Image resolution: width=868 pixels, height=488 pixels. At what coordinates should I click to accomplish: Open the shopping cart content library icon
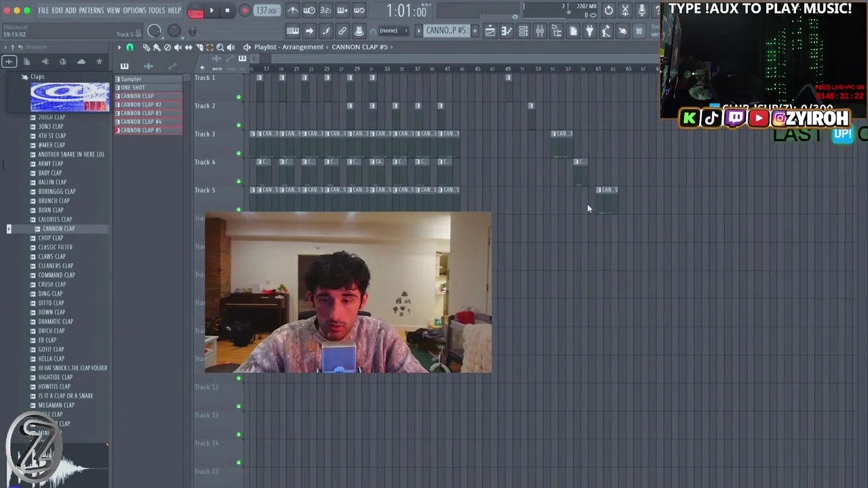(x=639, y=31)
